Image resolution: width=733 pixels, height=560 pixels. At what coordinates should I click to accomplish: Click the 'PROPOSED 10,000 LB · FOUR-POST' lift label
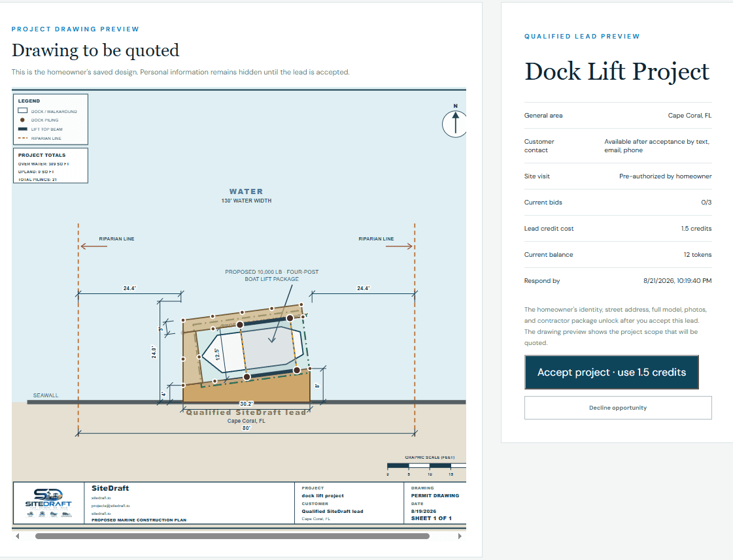pos(271,272)
